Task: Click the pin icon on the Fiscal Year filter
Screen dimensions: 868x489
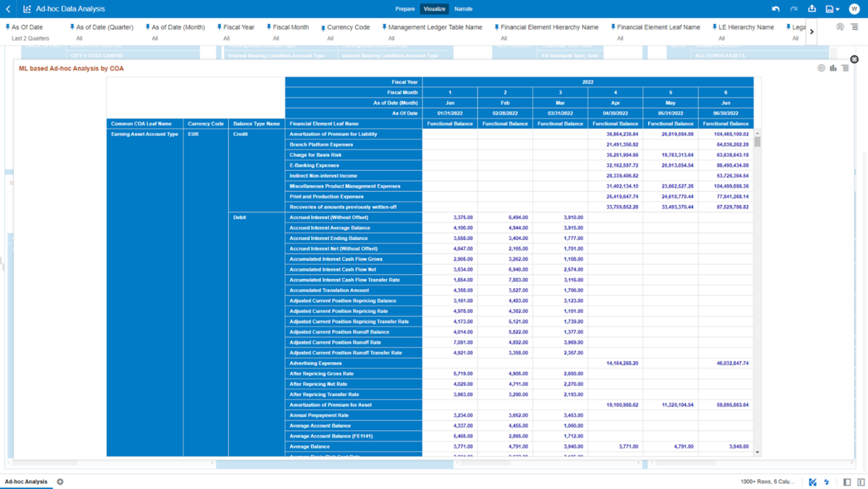Action: [x=219, y=27]
